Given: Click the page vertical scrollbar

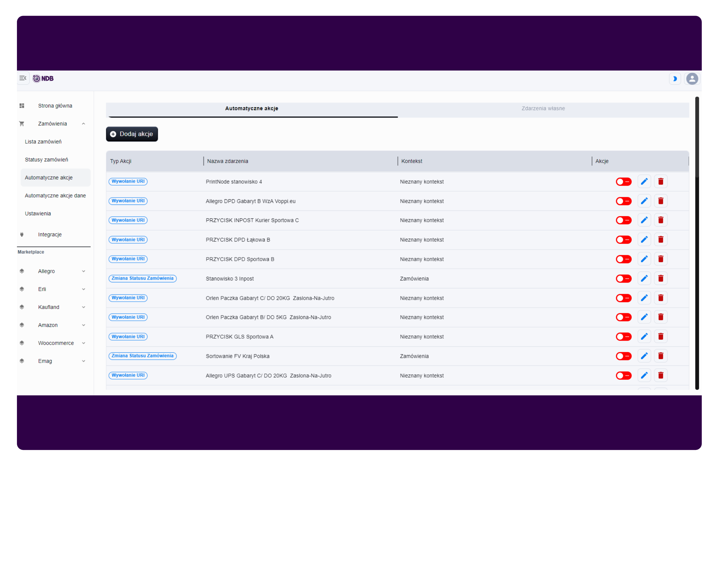Looking at the screenshot, I should [697, 243].
